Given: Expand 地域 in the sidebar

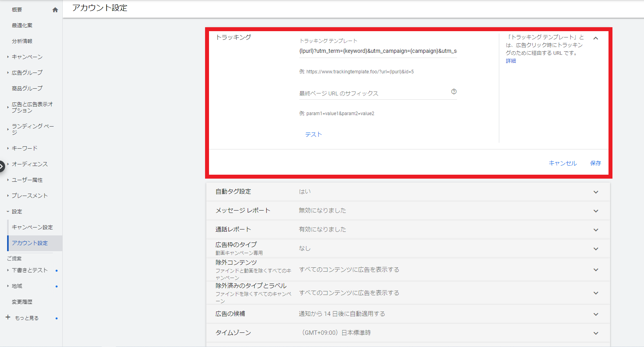Looking at the screenshot, I should pyautogui.click(x=17, y=286).
